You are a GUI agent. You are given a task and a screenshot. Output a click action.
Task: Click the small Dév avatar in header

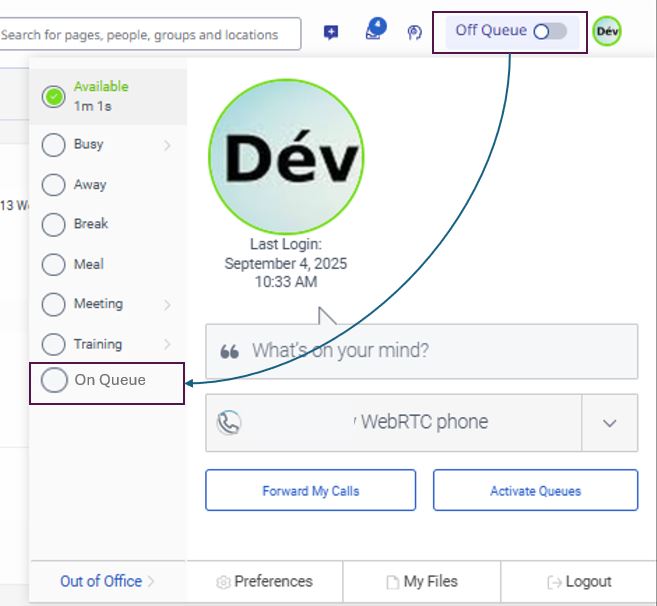point(607,31)
